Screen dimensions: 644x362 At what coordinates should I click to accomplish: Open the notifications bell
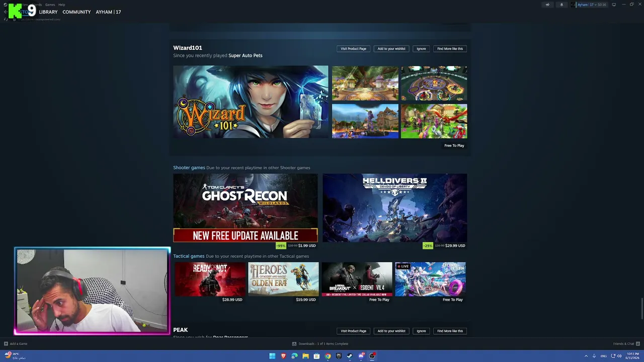pos(562,5)
